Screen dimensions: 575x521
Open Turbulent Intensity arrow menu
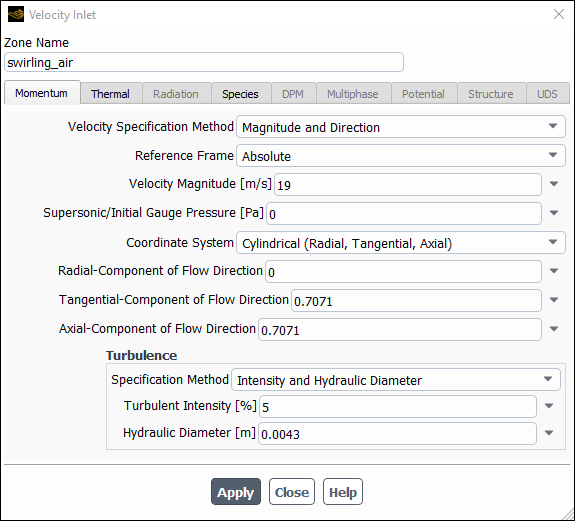[549, 406]
